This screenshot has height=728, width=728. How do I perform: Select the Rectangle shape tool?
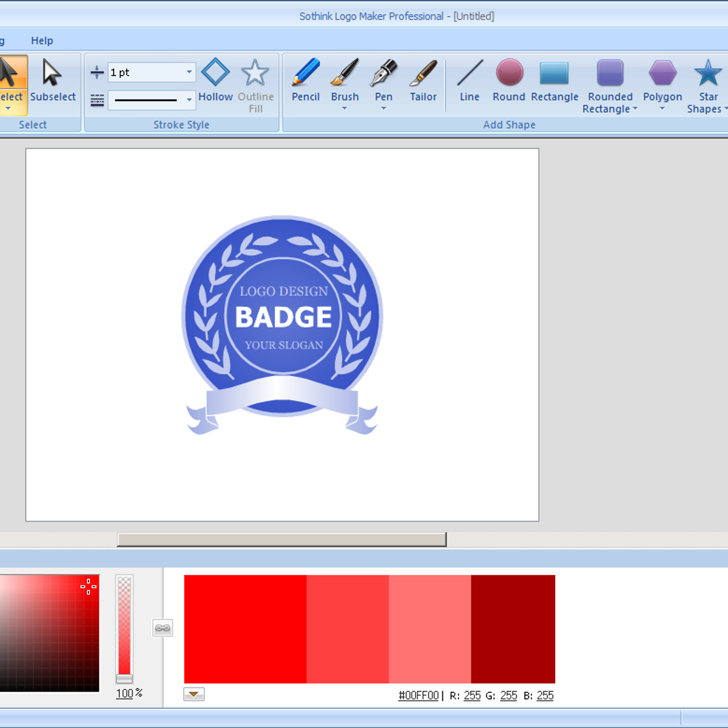point(554,81)
